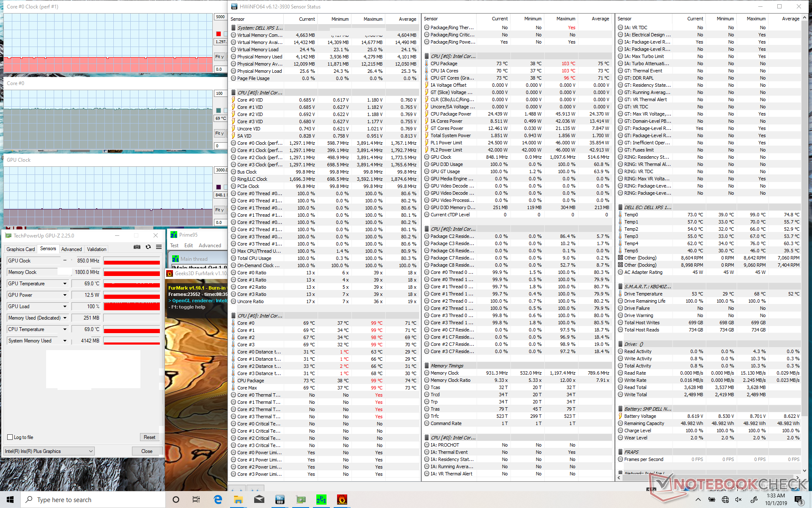The image size is (812, 508).
Task: Open Validation tab in GPU-Z
Action: pyautogui.click(x=96, y=249)
